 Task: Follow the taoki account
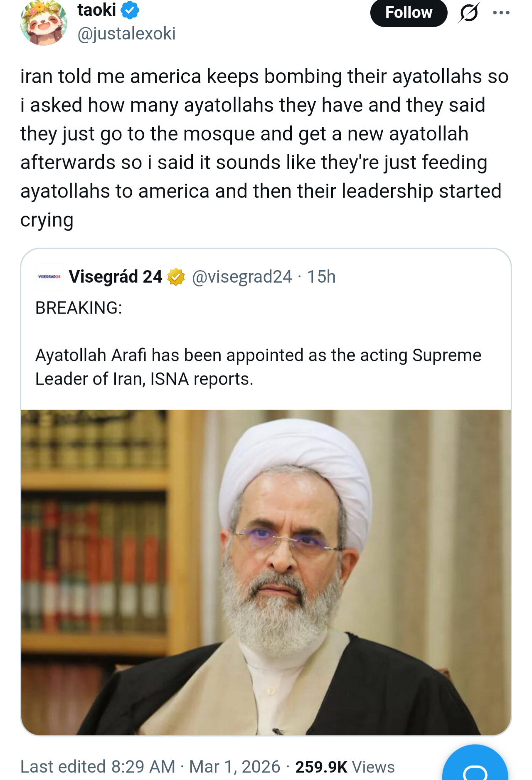click(408, 13)
